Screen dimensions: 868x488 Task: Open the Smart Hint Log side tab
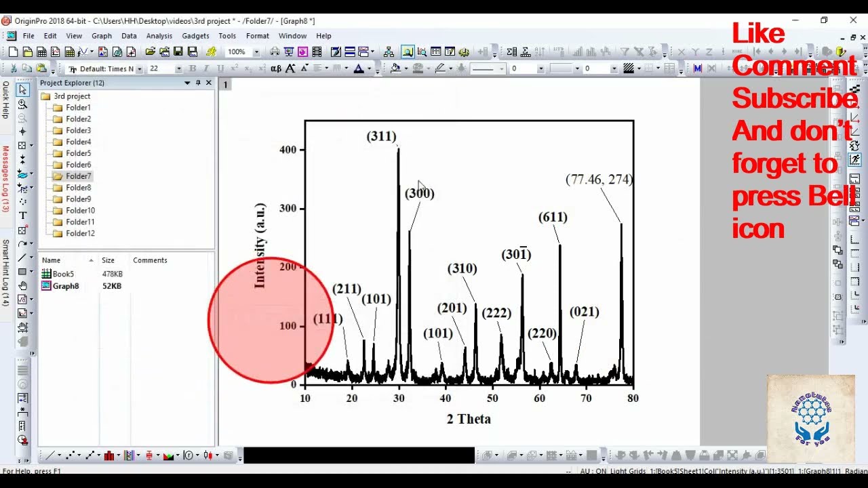click(5, 272)
